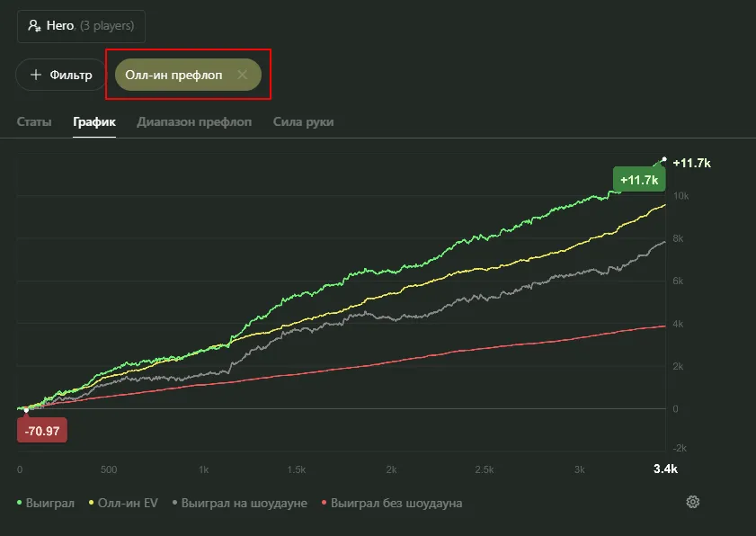Hide the Выиграл на шоудауне series

[243, 503]
